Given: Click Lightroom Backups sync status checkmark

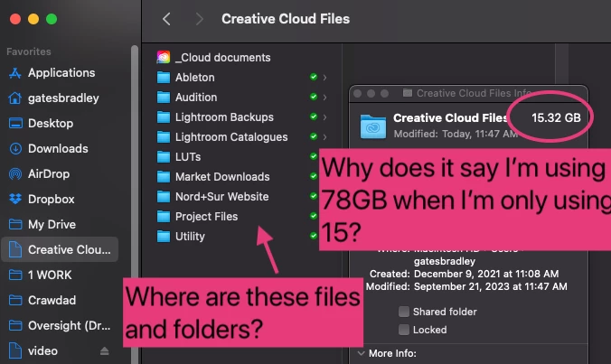Looking at the screenshot, I should coord(314,117).
